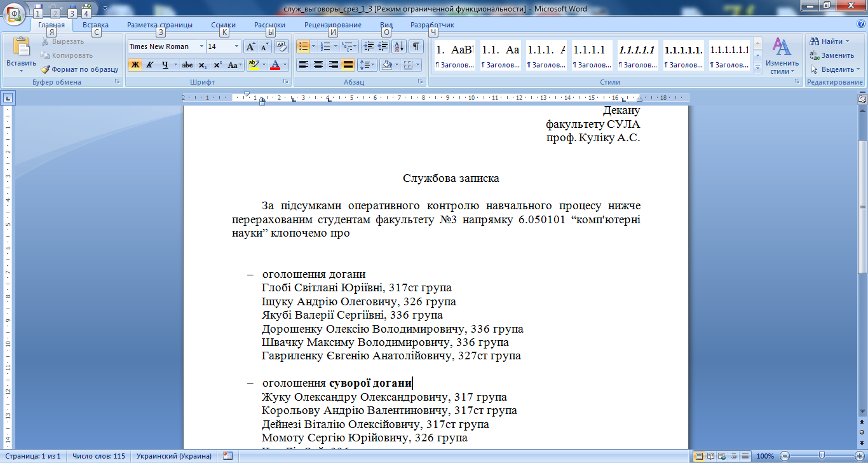Apply red font color

[x=275, y=65]
